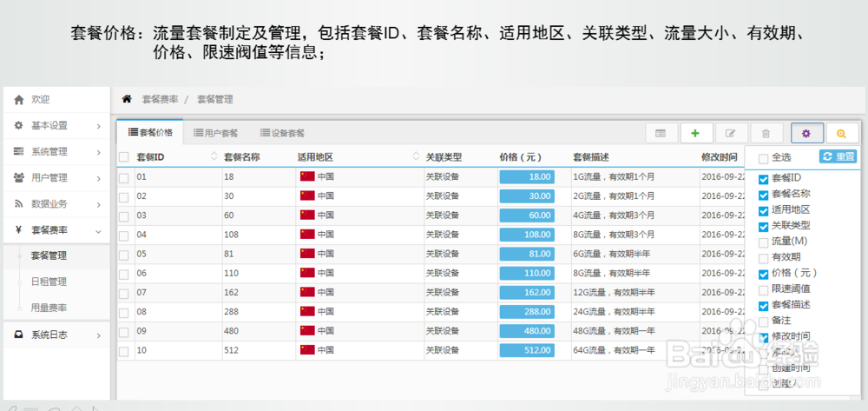Enable the 限速阈值 column checkbox

(763, 289)
